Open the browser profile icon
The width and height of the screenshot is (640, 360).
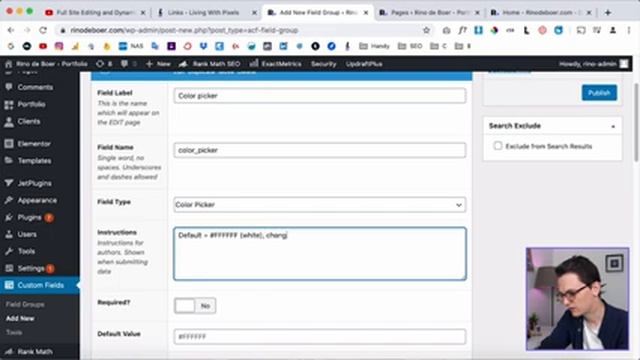613,30
